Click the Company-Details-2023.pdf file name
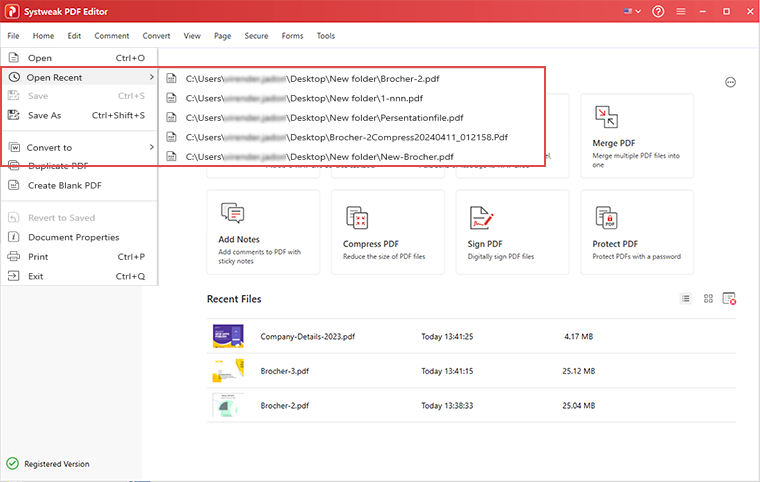 click(308, 337)
